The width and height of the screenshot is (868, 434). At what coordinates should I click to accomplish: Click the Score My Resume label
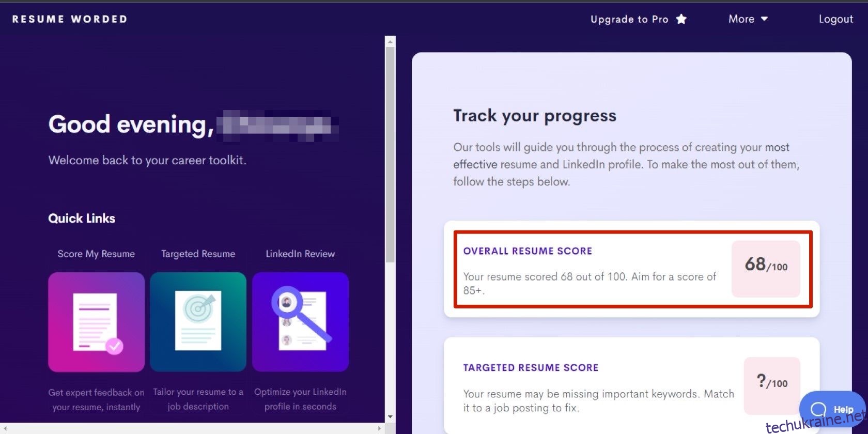coord(96,254)
